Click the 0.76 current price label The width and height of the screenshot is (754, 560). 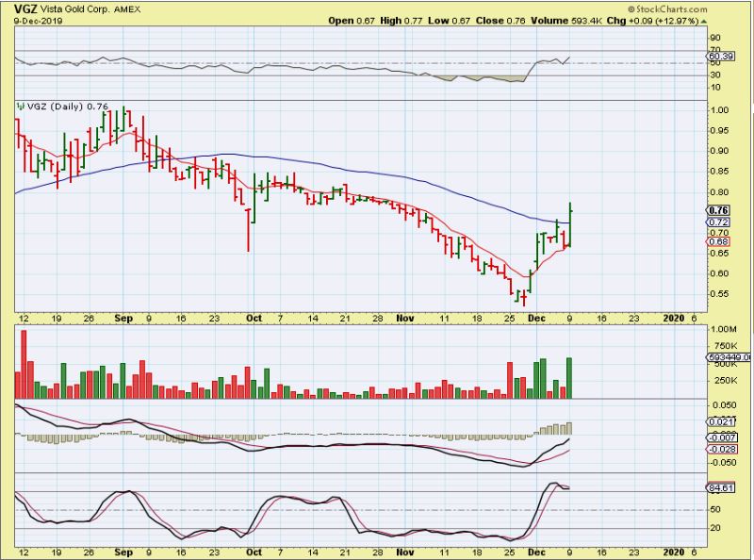click(718, 210)
